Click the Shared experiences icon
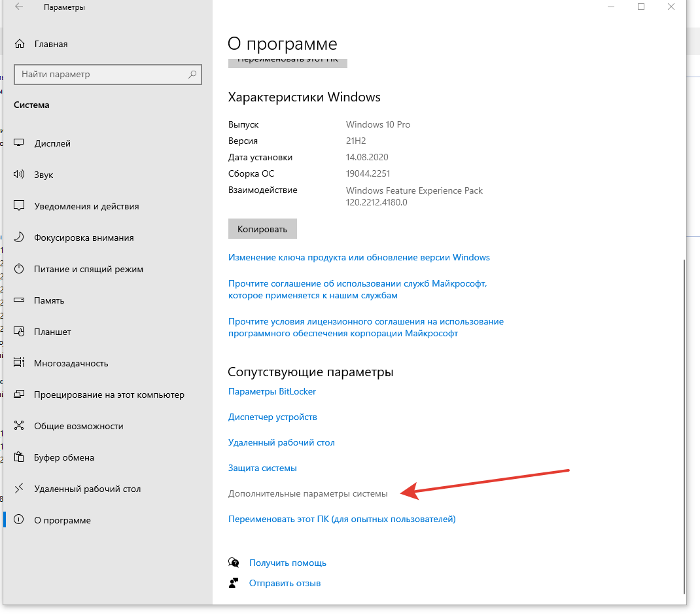Viewport: 700px width, 615px height. point(19,426)
